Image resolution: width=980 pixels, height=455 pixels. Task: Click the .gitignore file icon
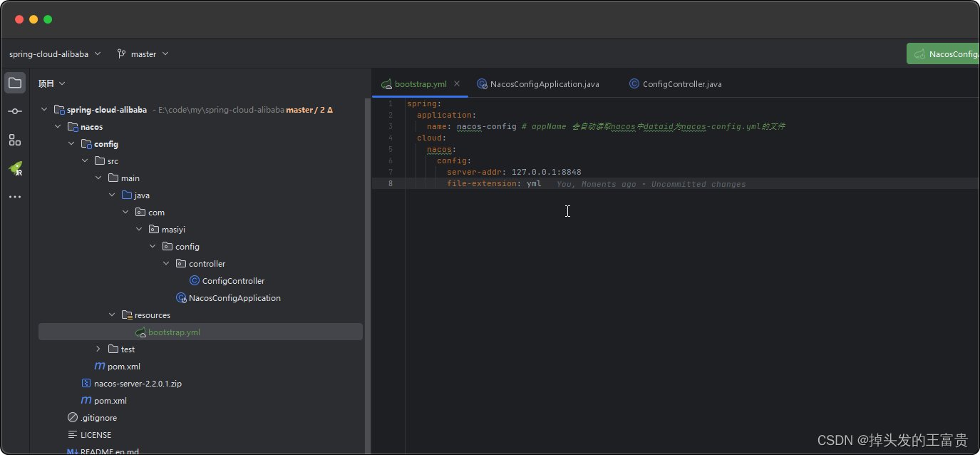point(73,417)
